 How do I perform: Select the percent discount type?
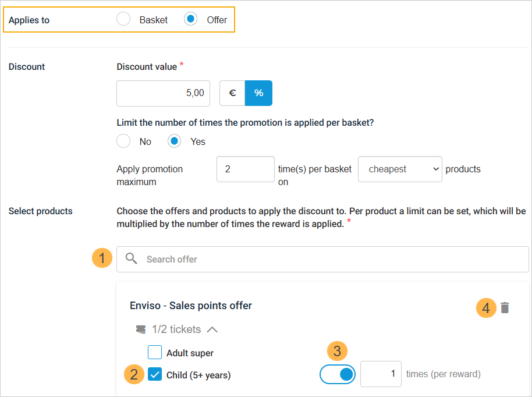pos(258,93)
